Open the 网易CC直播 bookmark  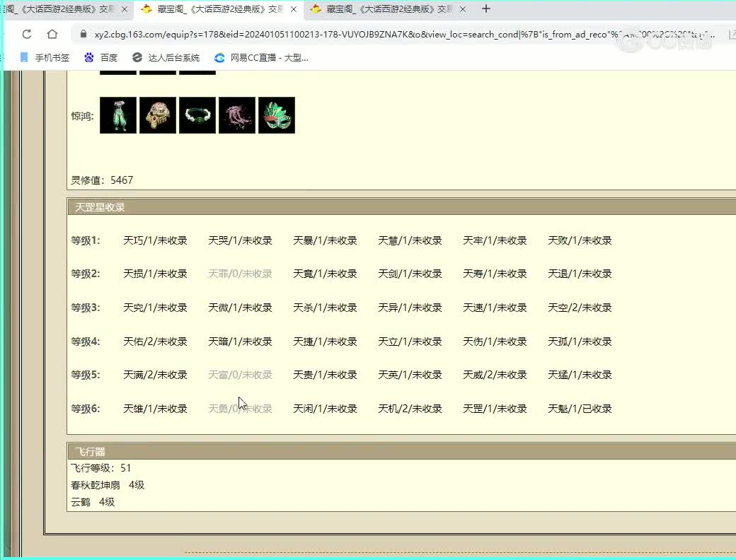(261, 58)
